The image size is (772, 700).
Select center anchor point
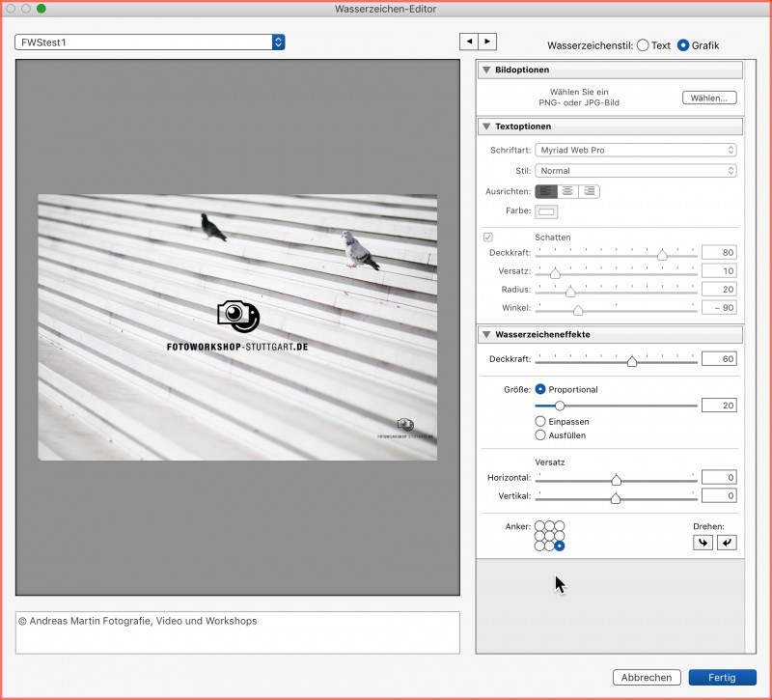point(549,536)
